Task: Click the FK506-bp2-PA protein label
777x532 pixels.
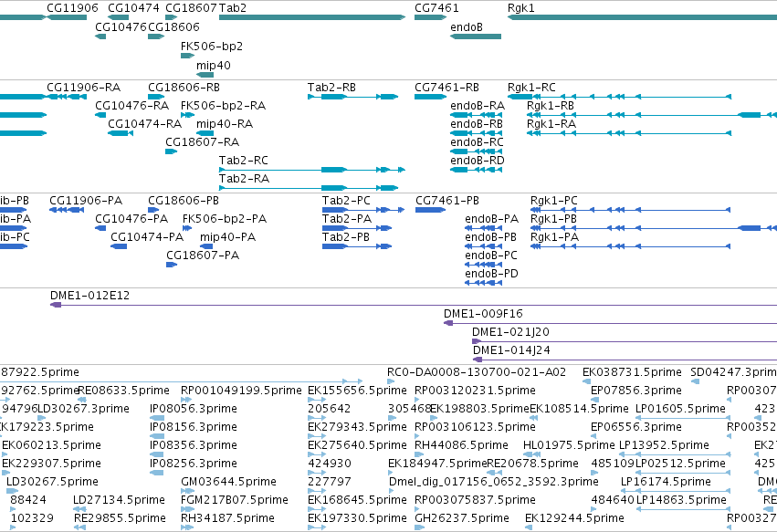Action: point(225,219)
